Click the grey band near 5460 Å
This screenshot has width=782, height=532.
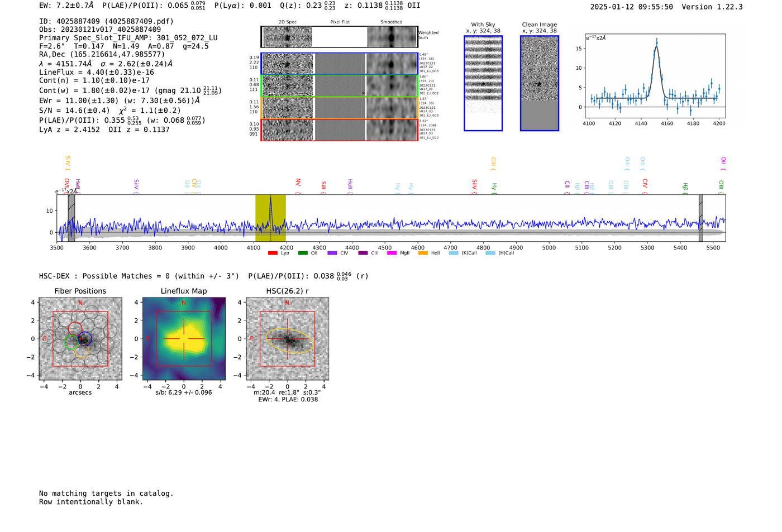[700, 218]
